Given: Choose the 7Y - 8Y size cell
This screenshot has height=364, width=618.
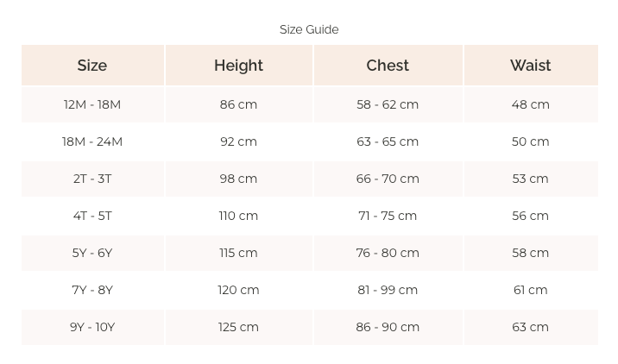Looking at the screenshot, I should [x=92, y=290].
